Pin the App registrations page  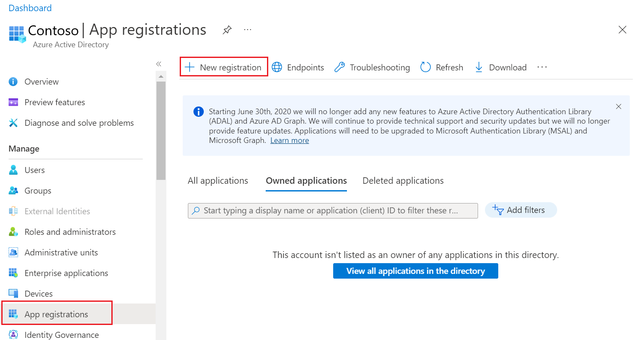tap(227, 30)
